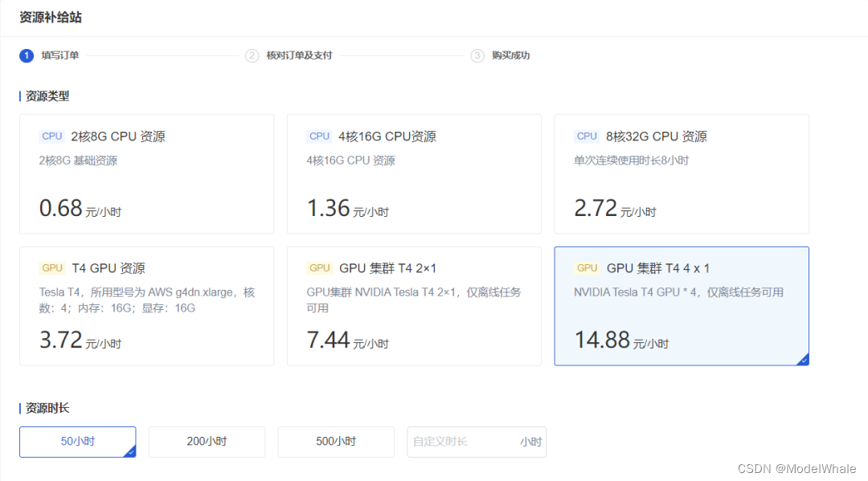
Task: Select the 8核32G CPU 资源 card
Action: (682, 174)
